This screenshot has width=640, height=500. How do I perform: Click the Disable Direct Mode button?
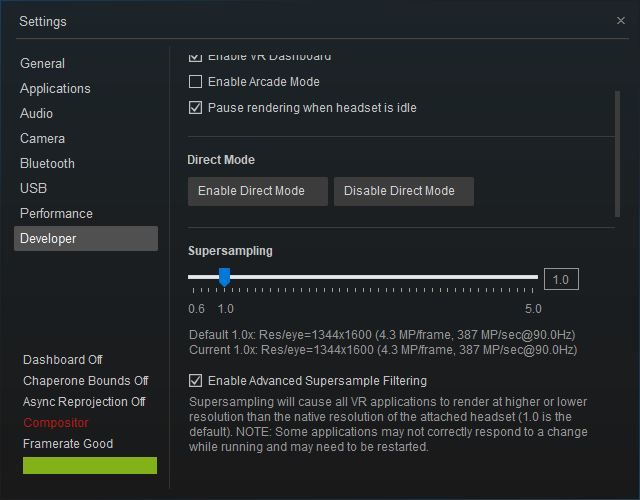[404, 191]
